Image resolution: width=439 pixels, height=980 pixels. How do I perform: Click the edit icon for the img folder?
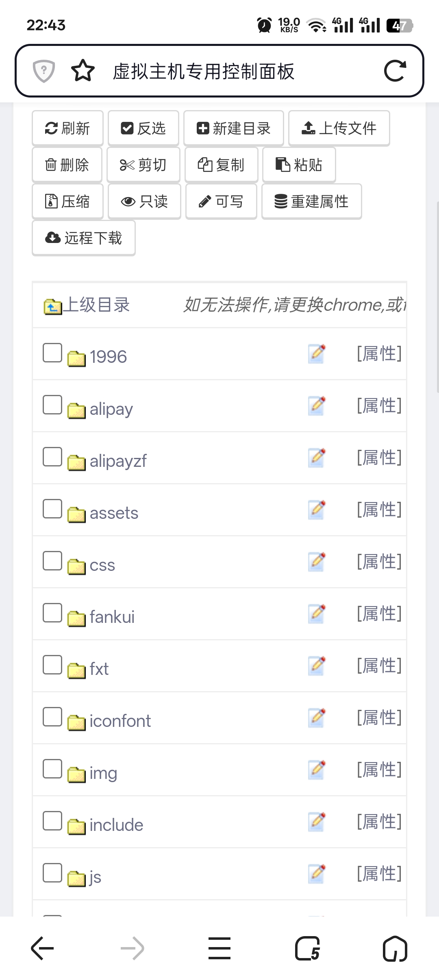pos(317,770)
